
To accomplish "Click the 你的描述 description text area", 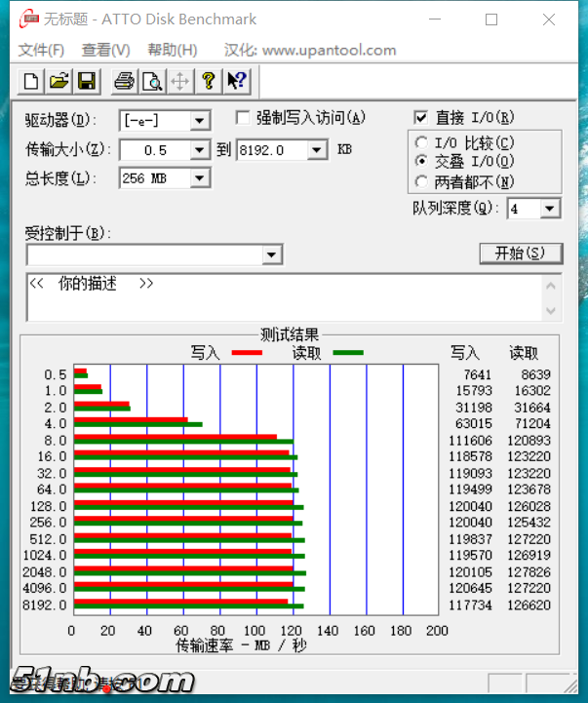I will tap(283, 297).
